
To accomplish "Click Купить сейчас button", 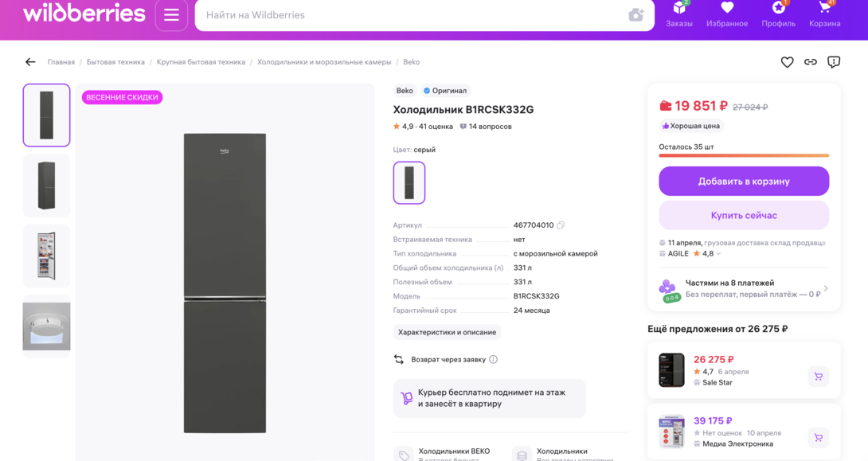I will click(x=744, y=215).
